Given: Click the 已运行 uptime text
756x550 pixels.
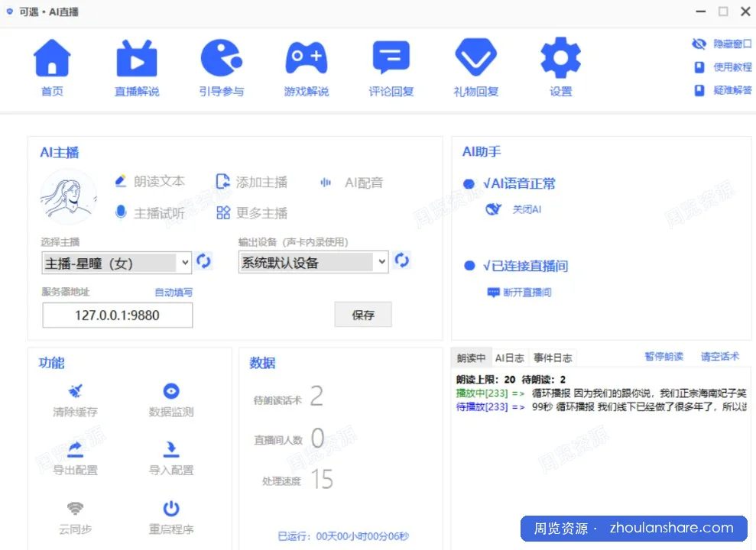Looking at the screenshot, I should coord(343,536).
